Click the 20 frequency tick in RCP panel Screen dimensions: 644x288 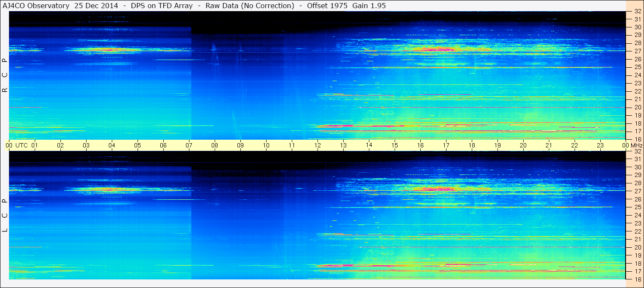tap(638, 107)
